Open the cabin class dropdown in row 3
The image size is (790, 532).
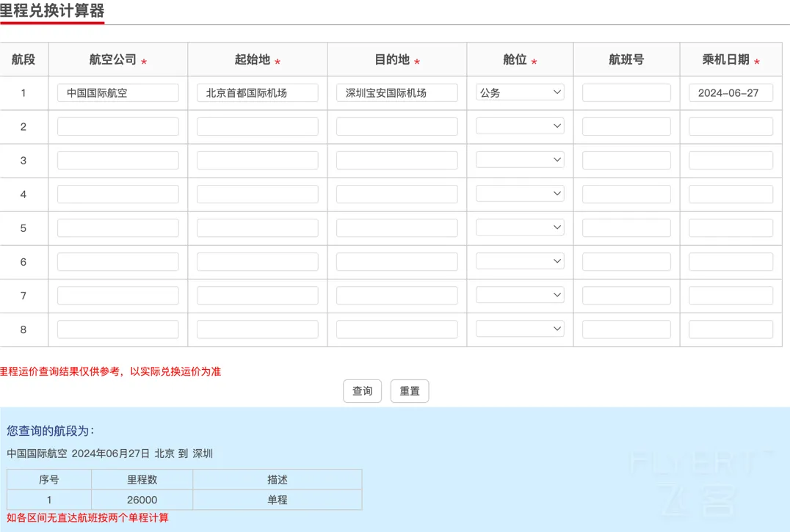[520, 160]
